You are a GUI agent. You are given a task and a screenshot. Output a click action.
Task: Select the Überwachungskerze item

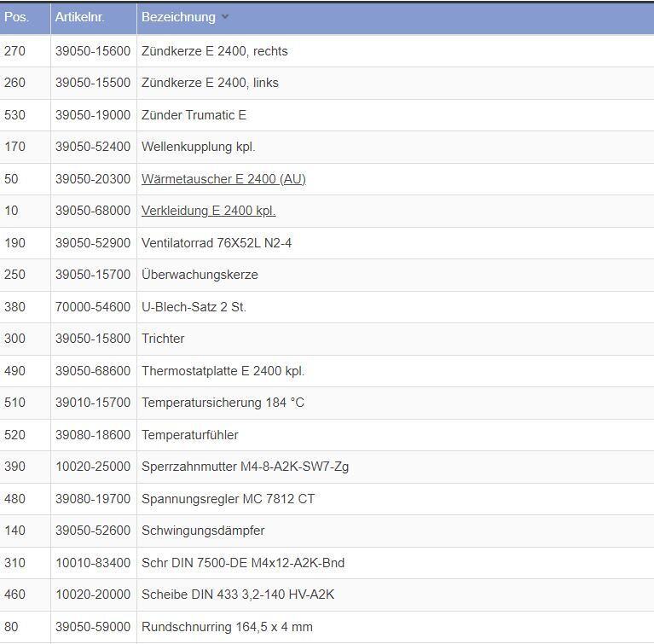click(x=200, y=275)
